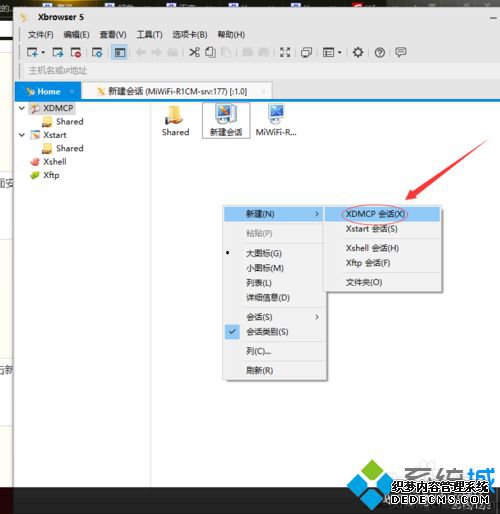This screenshot has height=514, width=500.
Task: Choose Xstart 会话(S) in submenu
Action: point(382,229)
